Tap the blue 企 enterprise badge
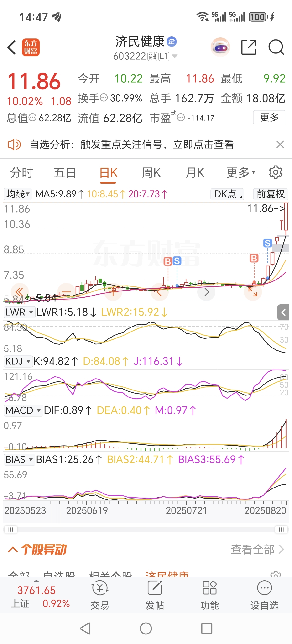This screenshot has width=292, height=644. pyautogui.click(x=172, y=42)
